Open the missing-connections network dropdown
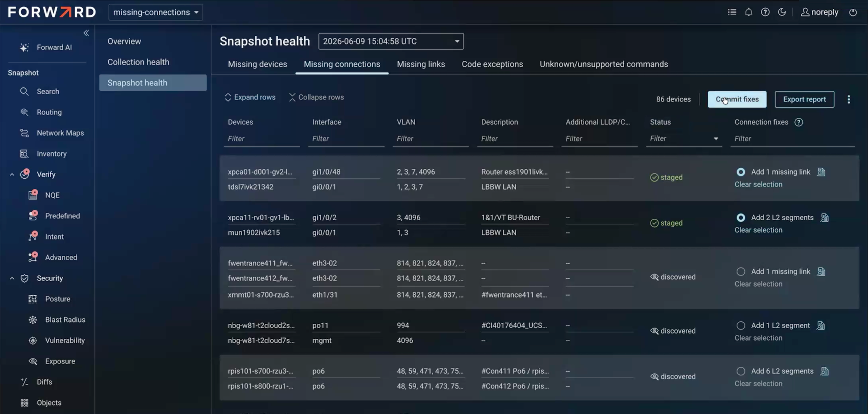Image resolution: width=868 pixels, height=414 pixels. (x=156, y=12)
